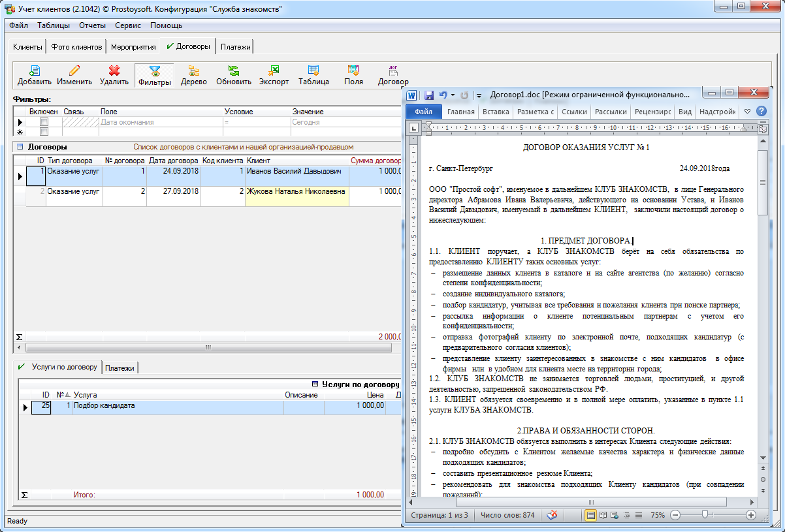This screenshot has width=785, height=532.
Task: Open the Отчеты menu
Action: point(92,25)
